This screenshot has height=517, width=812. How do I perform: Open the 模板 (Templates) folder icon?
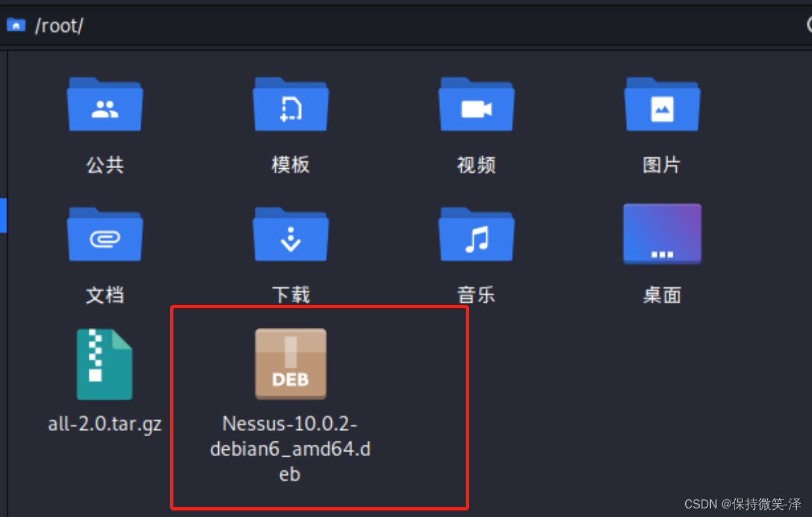[291, 104]
